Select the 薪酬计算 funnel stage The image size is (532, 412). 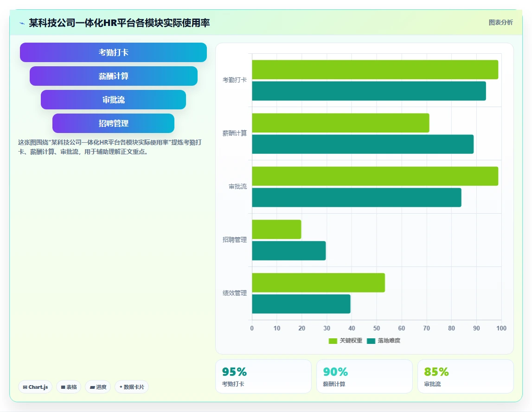pyautogui.click(x=113, y=76)
